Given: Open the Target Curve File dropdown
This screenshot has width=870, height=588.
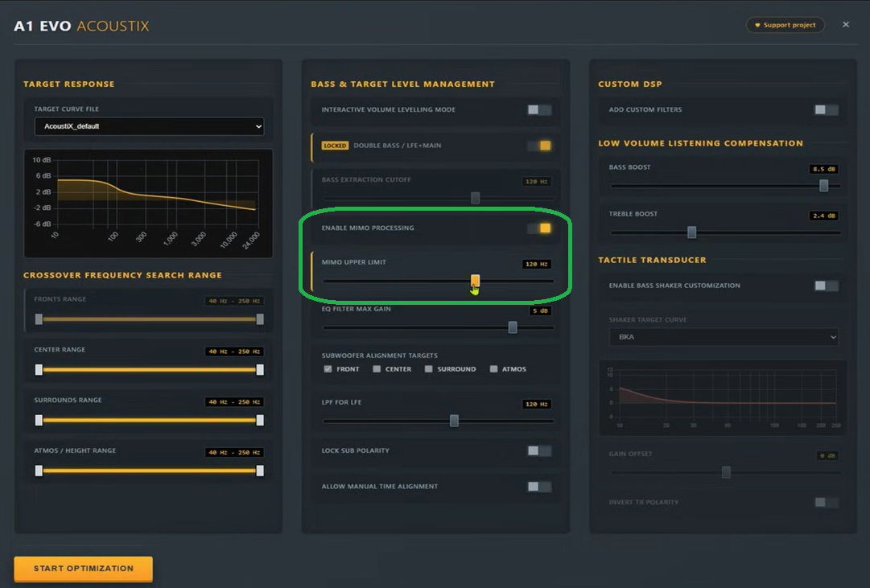Looking at the screenshot, I should (x=149, y=126).
